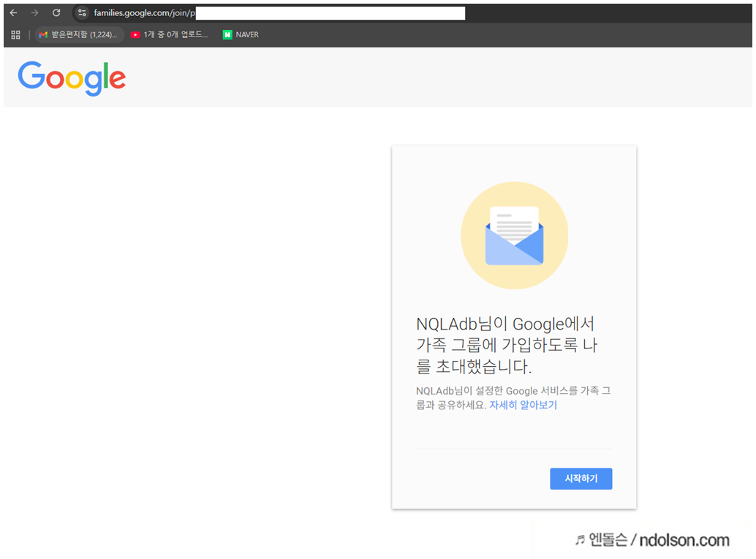The height and width of the screenshot is (559, 756).
Task: Open the NAVER bookmark
Action: point(241,34)
